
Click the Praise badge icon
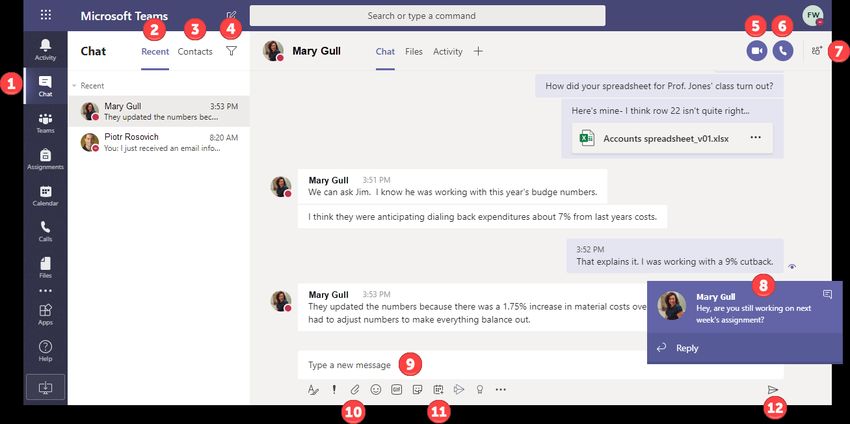point(480,389)
